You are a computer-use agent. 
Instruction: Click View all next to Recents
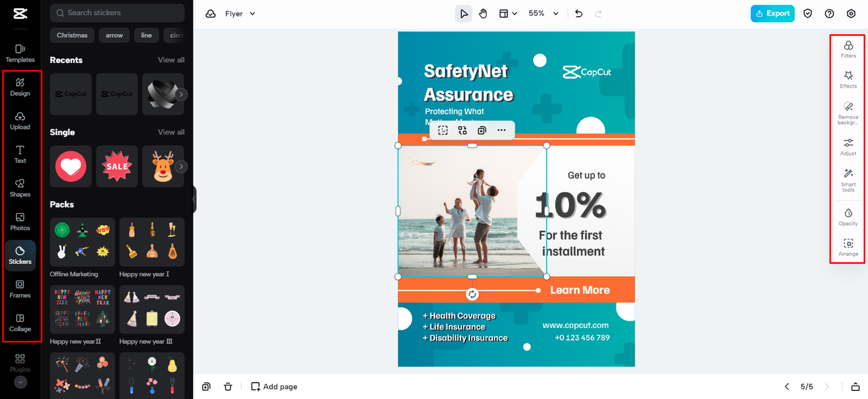(x=171, y=60)
